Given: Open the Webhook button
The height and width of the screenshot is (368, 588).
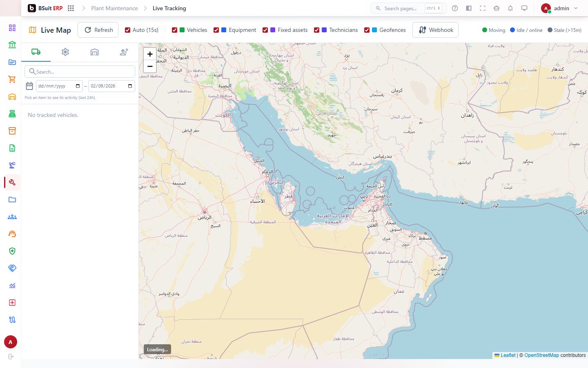Looking at the screenshot, I should (x=435, y=30).
